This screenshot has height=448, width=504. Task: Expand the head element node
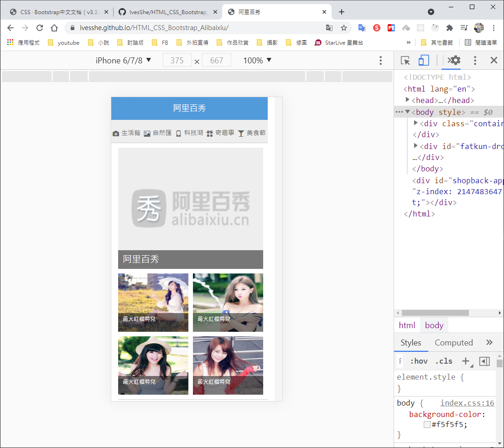[408, 100]
